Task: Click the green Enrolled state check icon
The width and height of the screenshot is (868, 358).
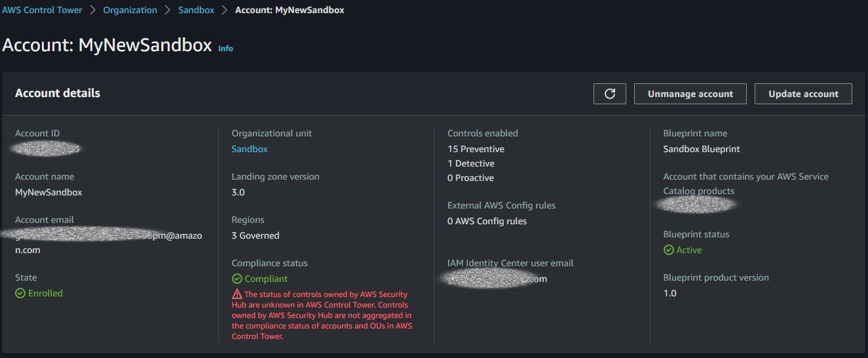Action: pyautogui.click(x=20, y=293)
